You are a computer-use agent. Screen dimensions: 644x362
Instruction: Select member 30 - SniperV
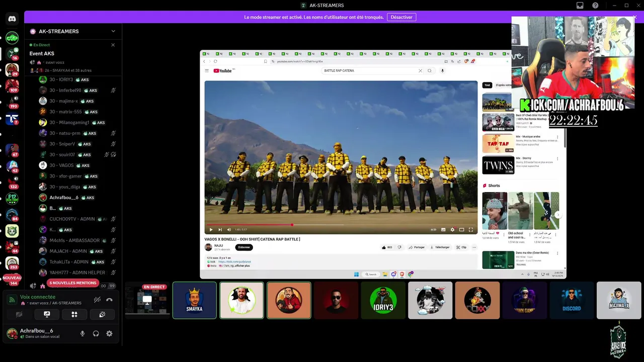77,144
